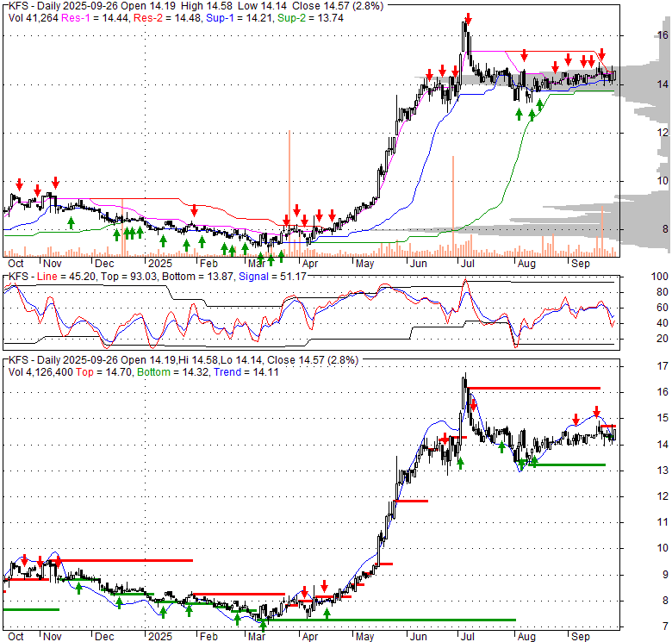Click the Res-2 = 14.48 legend label

(168, 18)
